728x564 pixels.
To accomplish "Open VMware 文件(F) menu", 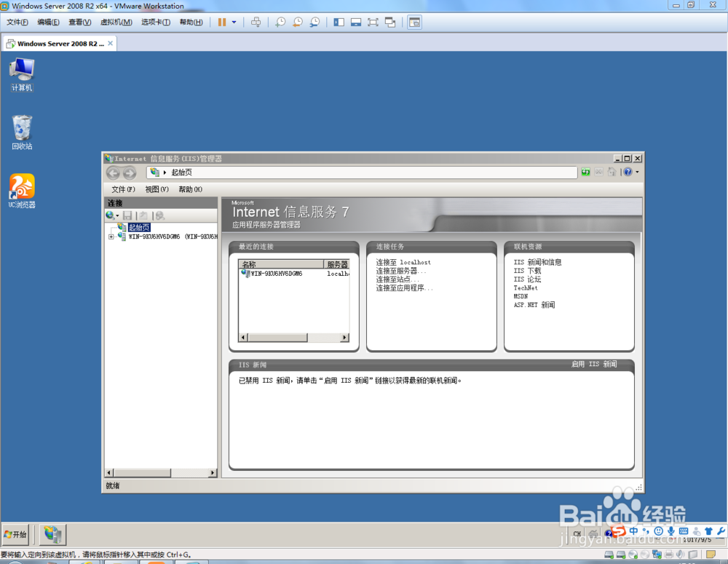I will point(17,23).
